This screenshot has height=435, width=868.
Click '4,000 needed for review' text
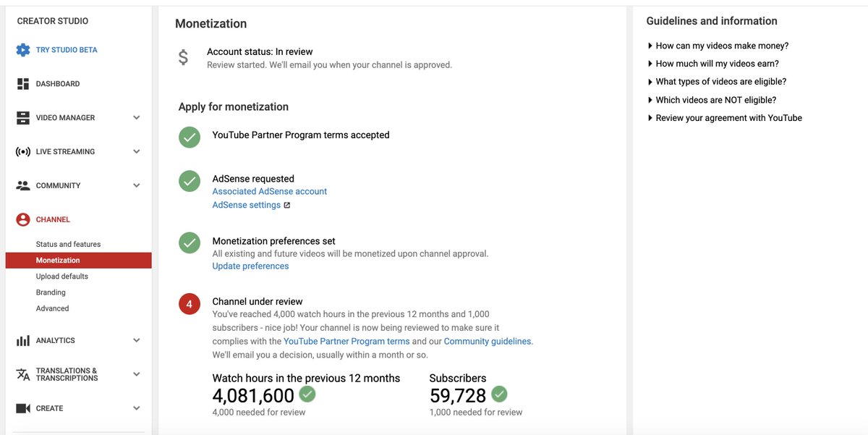[259, 413]
